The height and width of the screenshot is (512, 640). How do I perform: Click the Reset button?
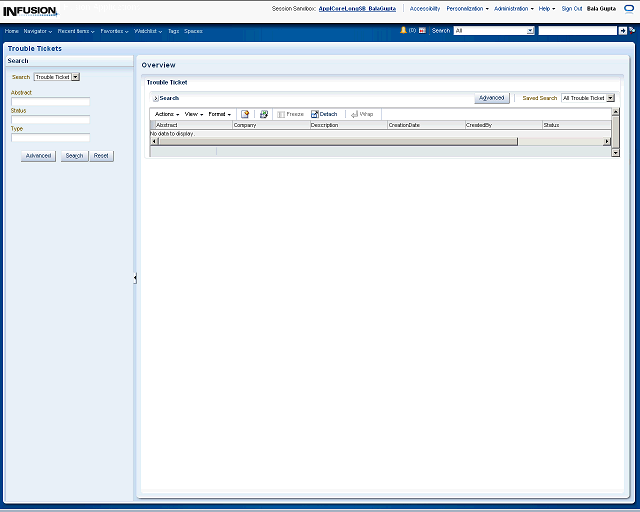(101, 156)
